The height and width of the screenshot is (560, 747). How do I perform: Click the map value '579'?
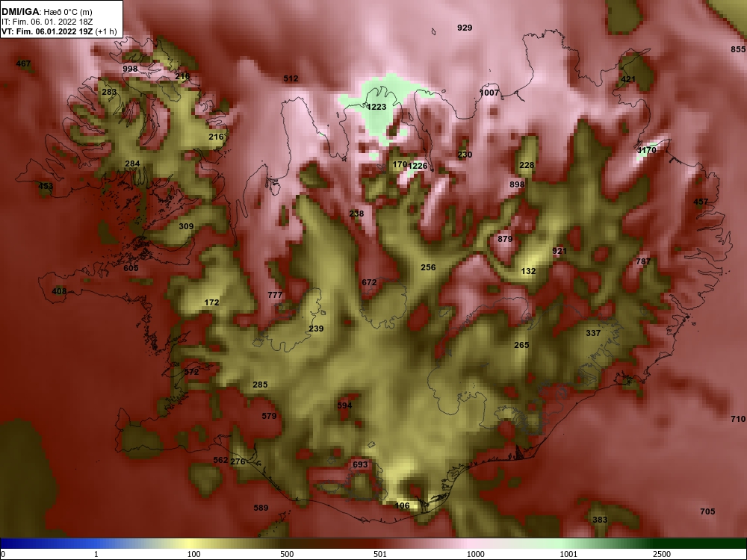click(x=269, y=416)
